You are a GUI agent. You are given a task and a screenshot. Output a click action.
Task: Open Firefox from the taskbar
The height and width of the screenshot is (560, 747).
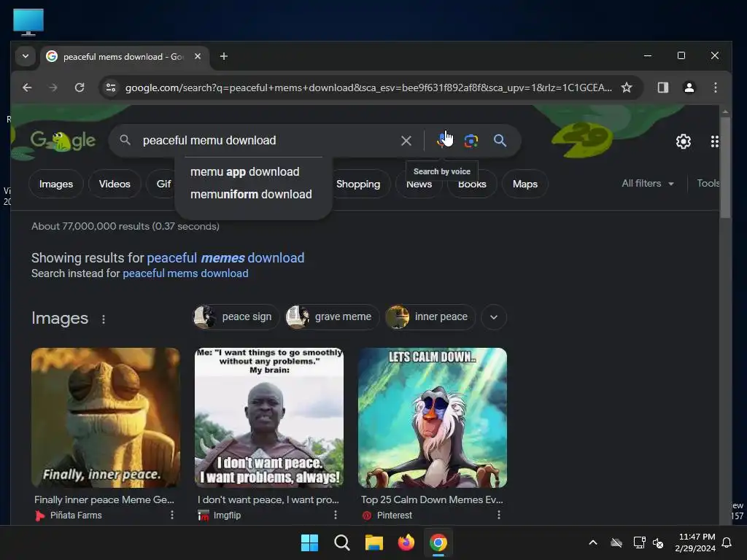click(x=406, y=542)
